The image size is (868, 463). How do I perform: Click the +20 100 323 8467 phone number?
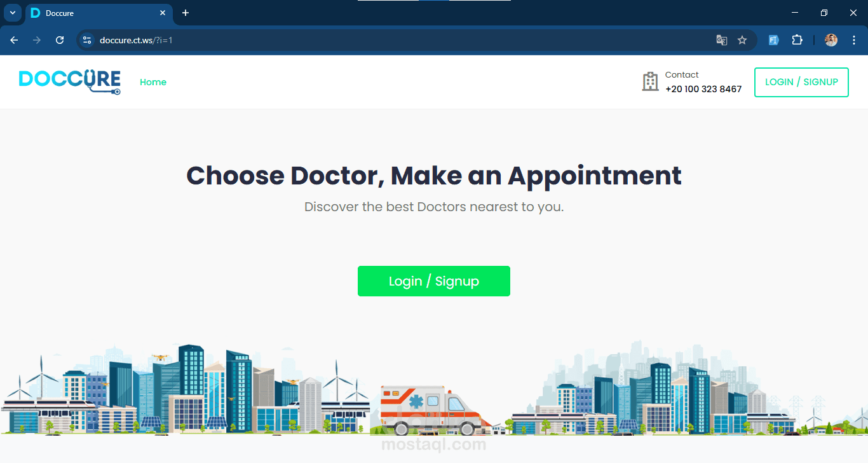pyautogui.click(x=703, y=89)
